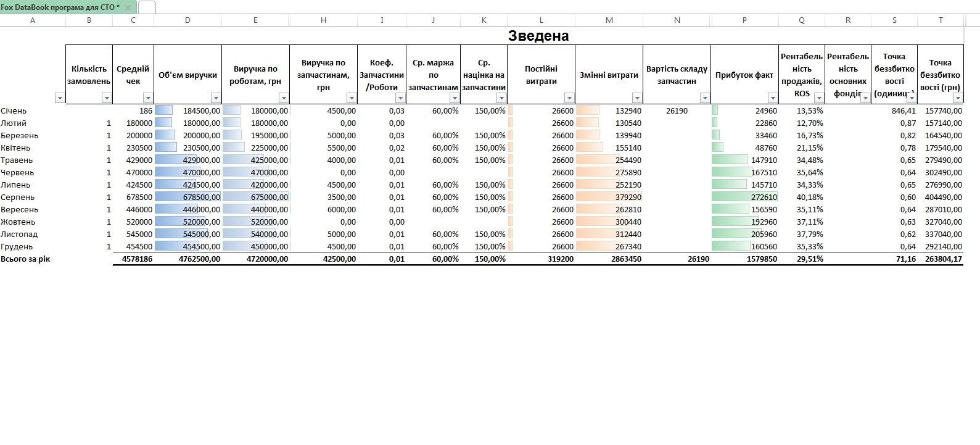Open filter dropdown for Рентабельність основних фондів

click(865, 98)
